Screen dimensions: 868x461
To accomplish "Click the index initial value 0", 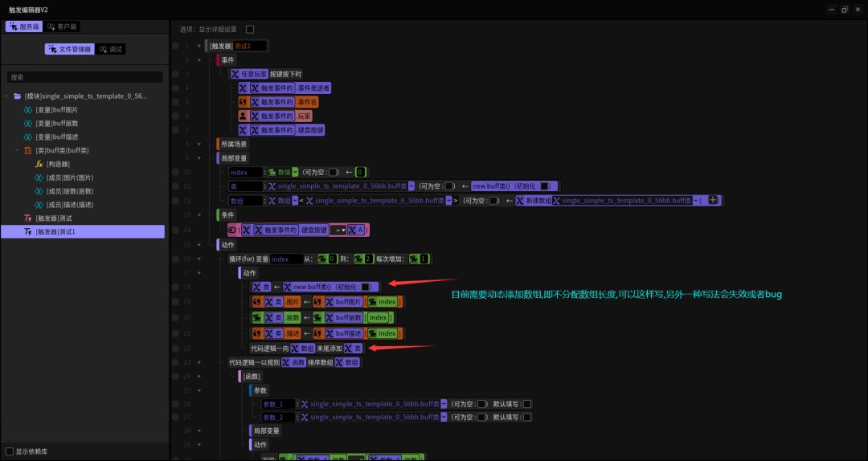I will coord(361,172).
